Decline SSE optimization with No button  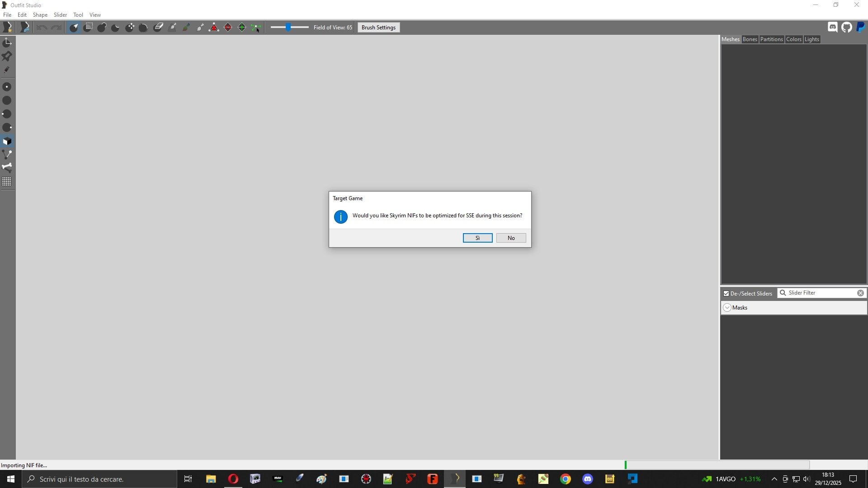[x=511, y=238]
